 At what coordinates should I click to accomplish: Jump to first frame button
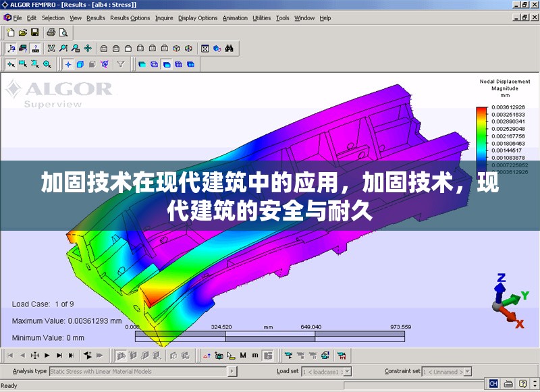pos(10,356)
